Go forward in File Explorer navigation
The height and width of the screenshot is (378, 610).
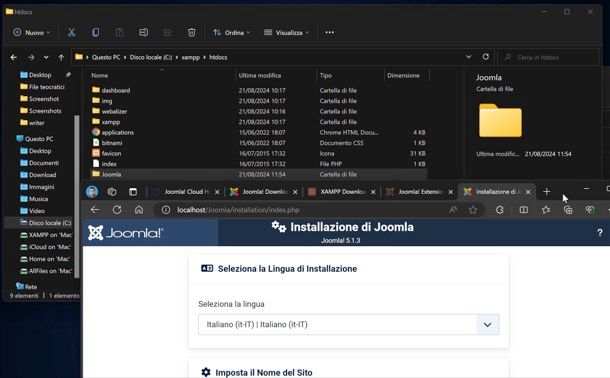[x=31, y=58]
